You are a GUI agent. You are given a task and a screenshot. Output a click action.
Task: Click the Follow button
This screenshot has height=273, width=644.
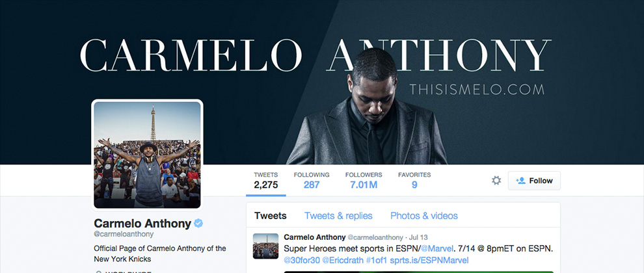pos(534,181)
